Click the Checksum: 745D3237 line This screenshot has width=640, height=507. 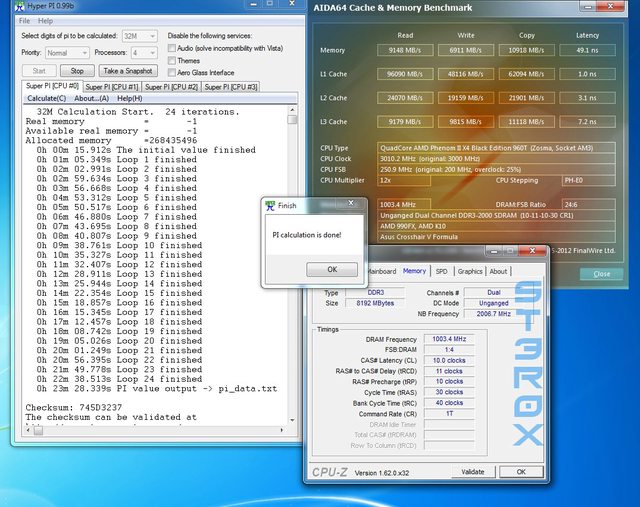point(74,407)
